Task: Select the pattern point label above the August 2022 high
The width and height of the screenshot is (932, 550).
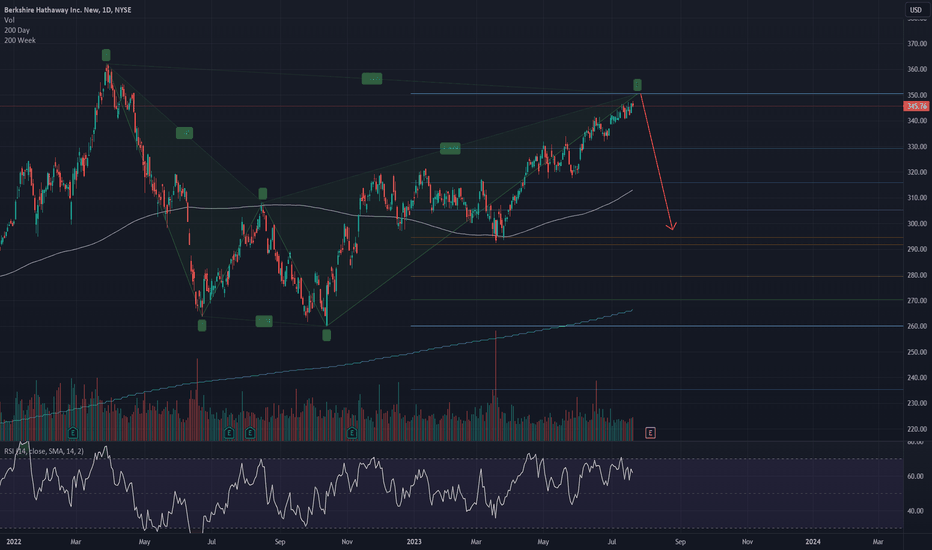Action: click(263, 194)
